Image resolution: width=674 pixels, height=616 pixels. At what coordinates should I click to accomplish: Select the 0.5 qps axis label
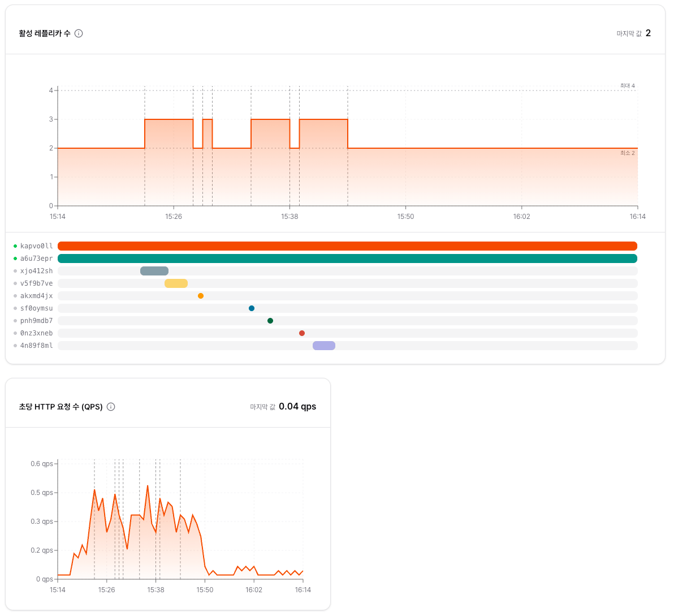click(x=42, y=493)
